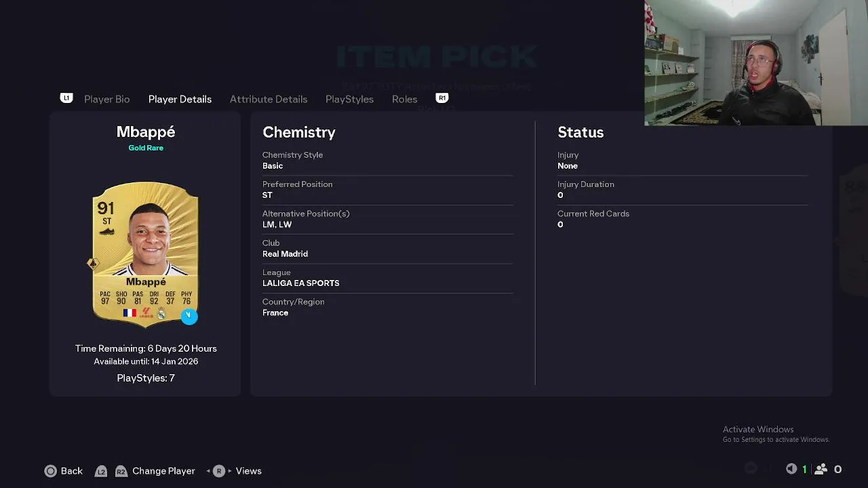The height and width of the screenshot is (488, 868).
Task: Open the PlayStyles tab
Action: click(349, 99)
